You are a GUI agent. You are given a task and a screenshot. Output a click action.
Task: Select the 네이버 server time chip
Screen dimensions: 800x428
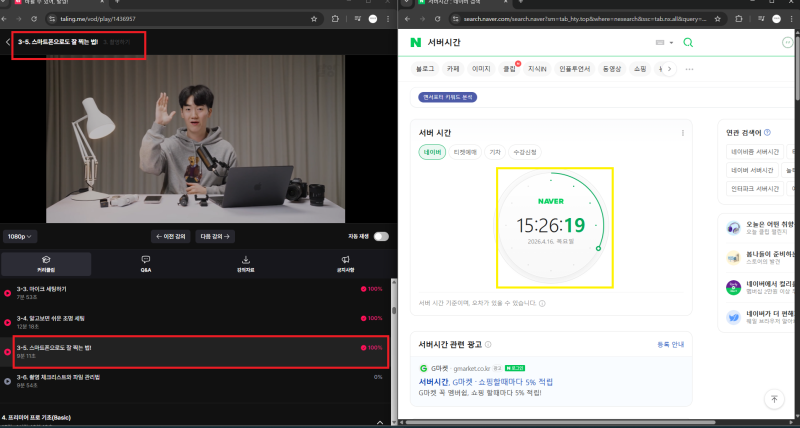click(x=432, y=152)
